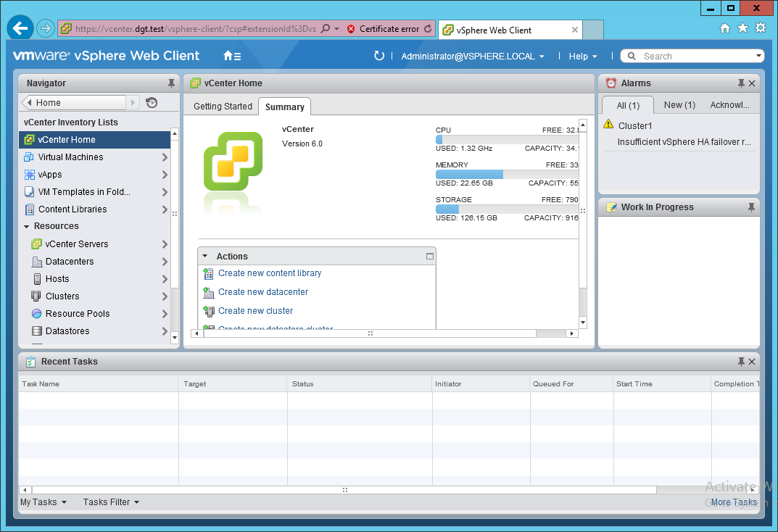Click the create content library icon
The image size is (778, 532).
point(208,273)
